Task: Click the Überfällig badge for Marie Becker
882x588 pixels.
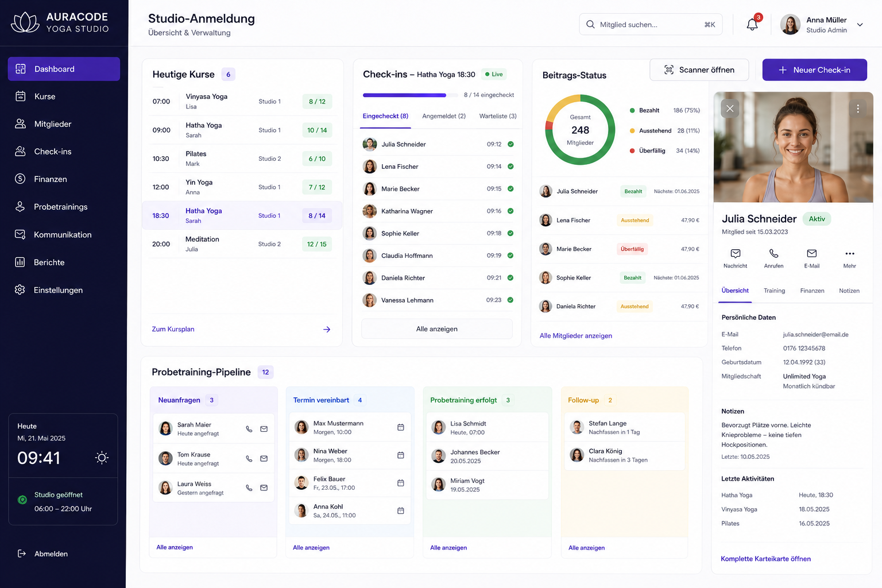Action: click(x=632, y=249)
